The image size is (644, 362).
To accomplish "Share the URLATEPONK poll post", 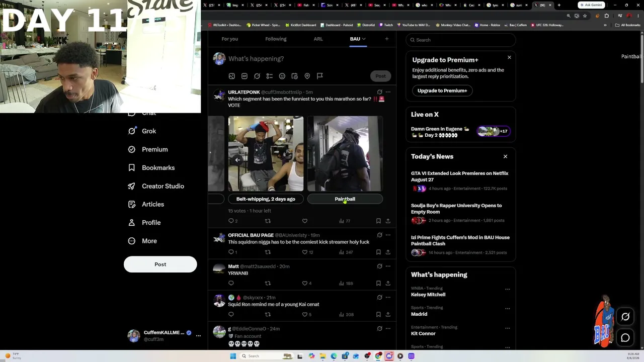I will coord(388,221).
